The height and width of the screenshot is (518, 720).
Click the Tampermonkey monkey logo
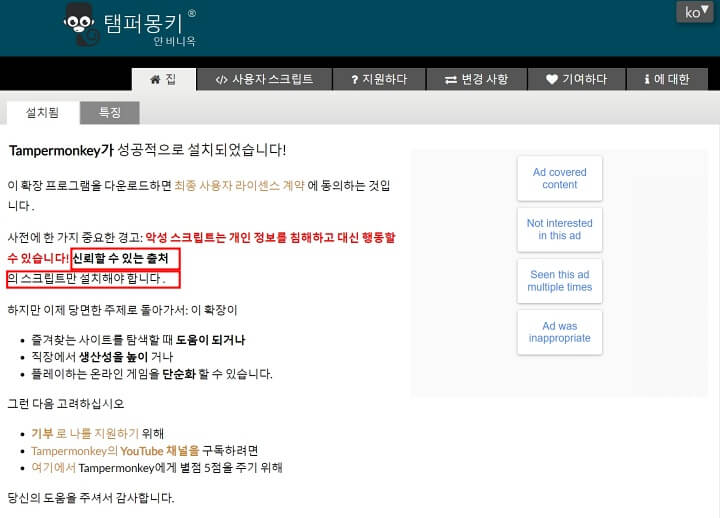point(82,25)
